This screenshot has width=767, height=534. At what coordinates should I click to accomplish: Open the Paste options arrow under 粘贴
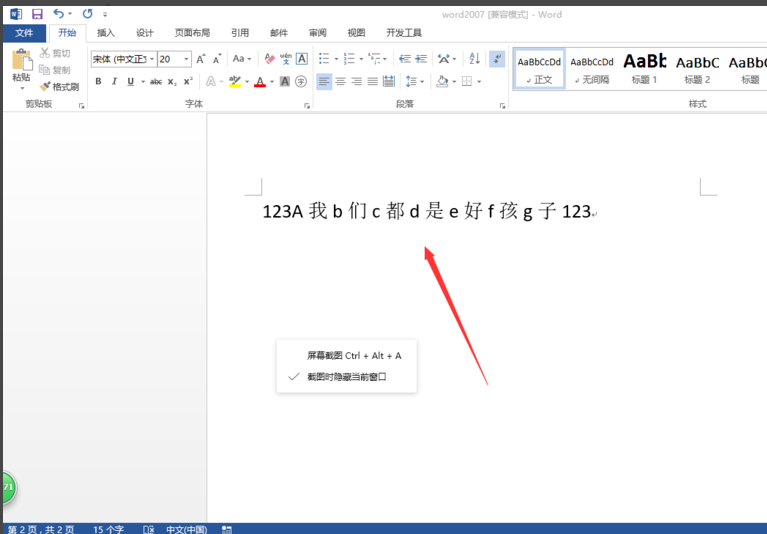click(x=22, y=88)
